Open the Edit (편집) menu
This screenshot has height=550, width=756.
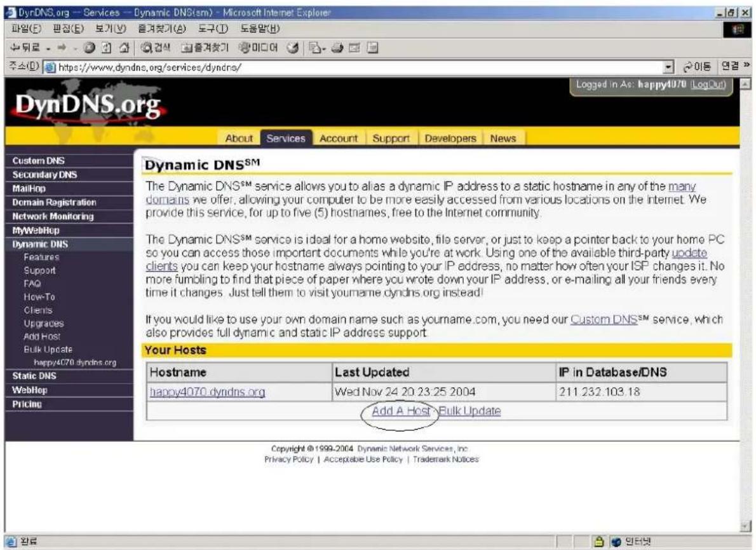coord(68,29)
